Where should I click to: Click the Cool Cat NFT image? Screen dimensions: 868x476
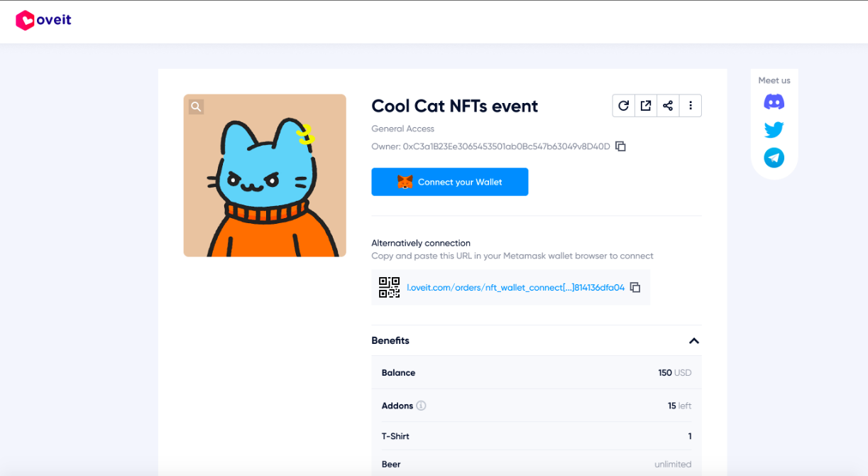(265, 175)
